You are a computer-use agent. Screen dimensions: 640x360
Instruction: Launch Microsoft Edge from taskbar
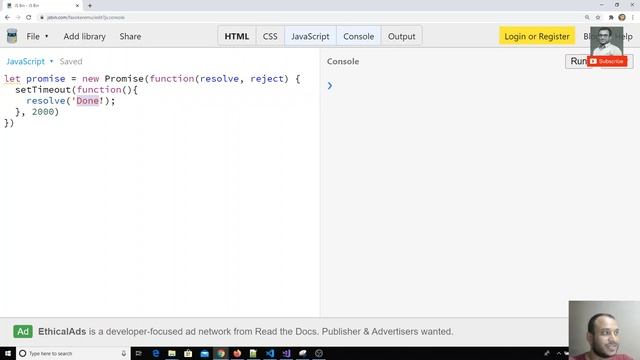156,353
